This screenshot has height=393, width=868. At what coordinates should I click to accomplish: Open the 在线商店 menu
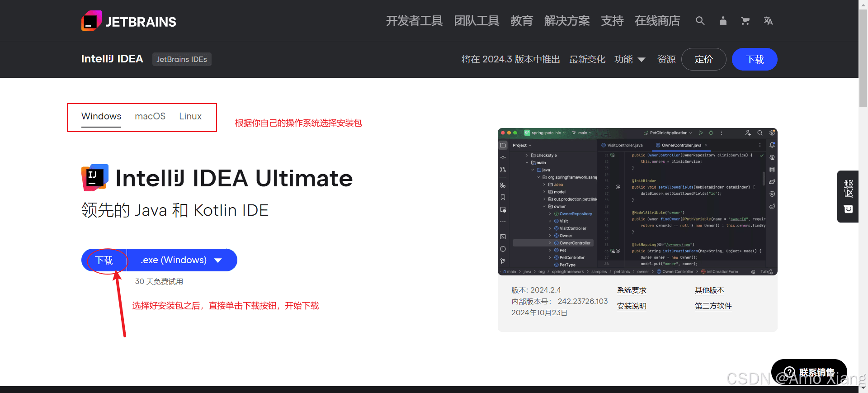point(657,21)
